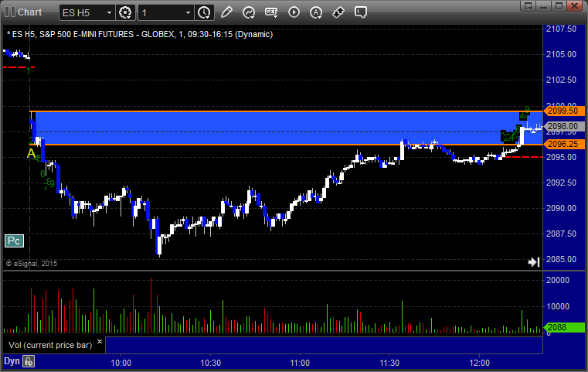Open the GET studies menu
The width and height of the screenshot is (588, 372).
(x=271, y=12)
